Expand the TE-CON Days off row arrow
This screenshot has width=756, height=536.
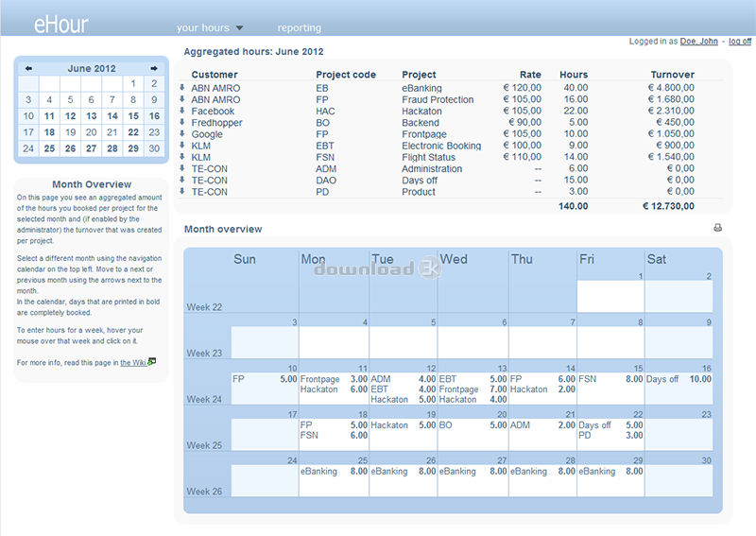pyautogui.click(x=182, y=180)
